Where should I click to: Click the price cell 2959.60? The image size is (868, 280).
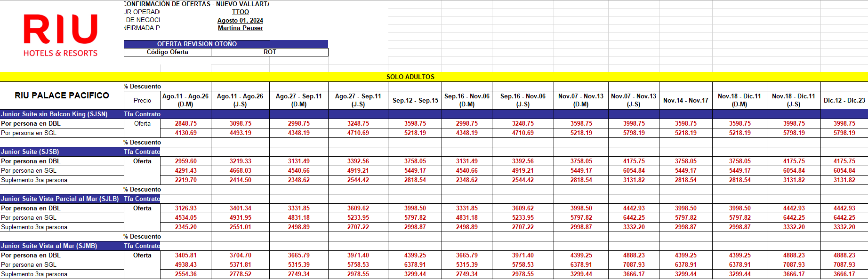pyautogui.click(x=186, y=161)
